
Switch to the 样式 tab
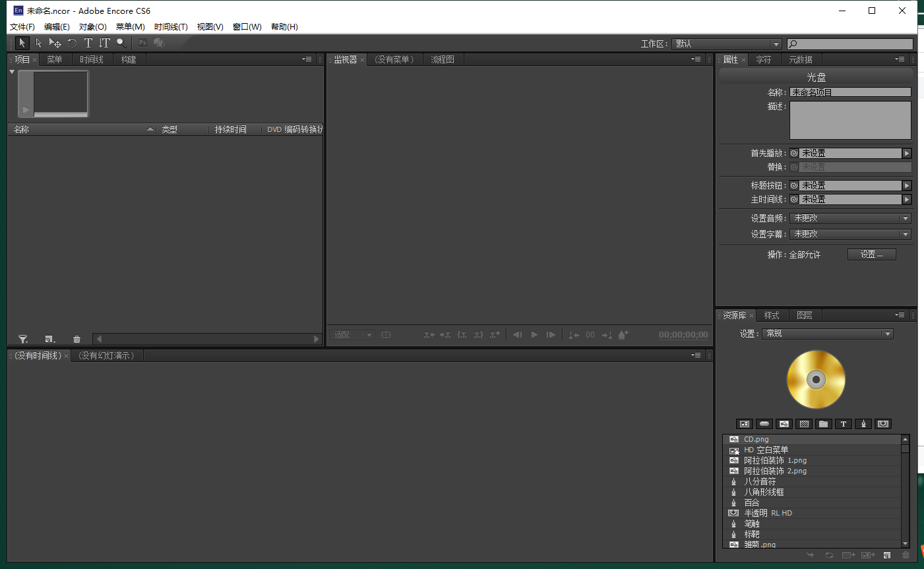(772, 315)
